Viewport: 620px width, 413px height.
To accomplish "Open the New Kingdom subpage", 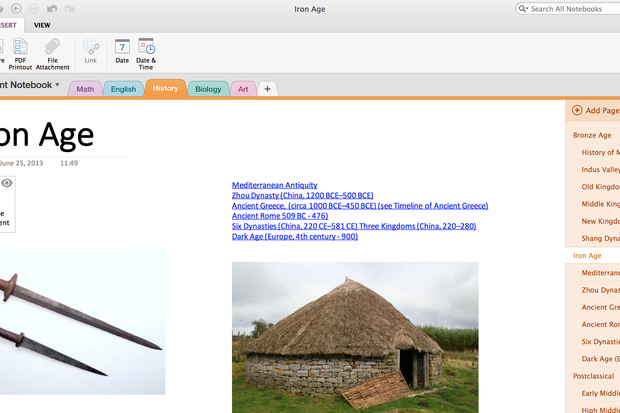I will (x=600, y=221).
